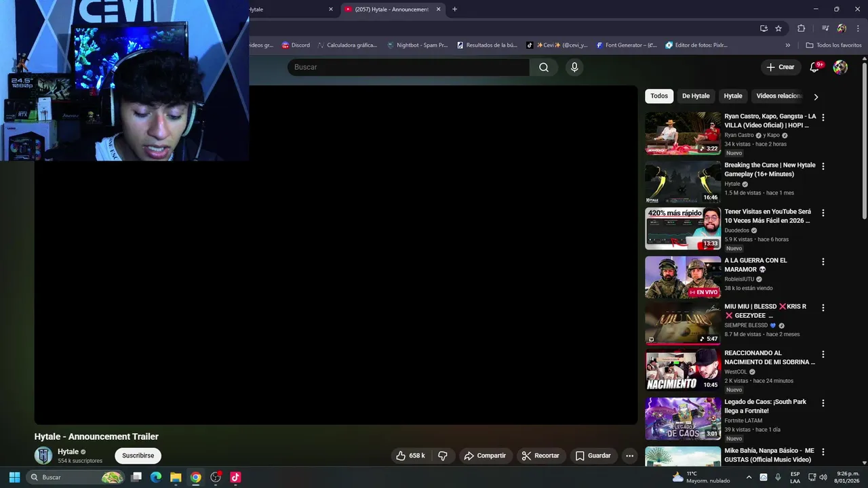
Task: Click install app icon in address bar
Action: pos(764,28)
